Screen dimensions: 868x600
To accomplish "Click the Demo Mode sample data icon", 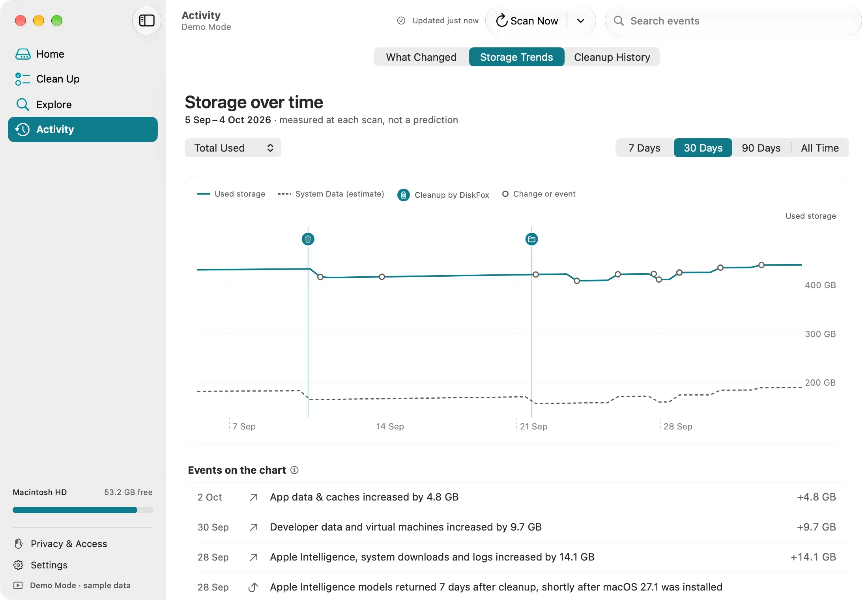I will 18,585.
